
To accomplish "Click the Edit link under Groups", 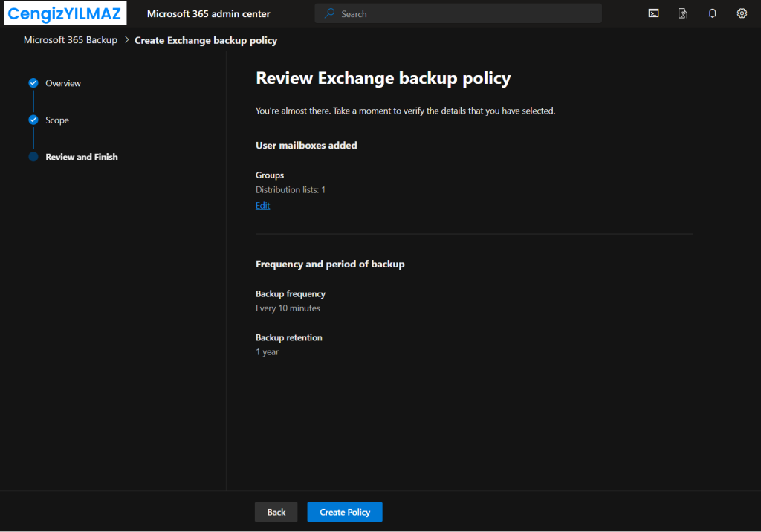I will pyautogui.click(x=262, y=206).
